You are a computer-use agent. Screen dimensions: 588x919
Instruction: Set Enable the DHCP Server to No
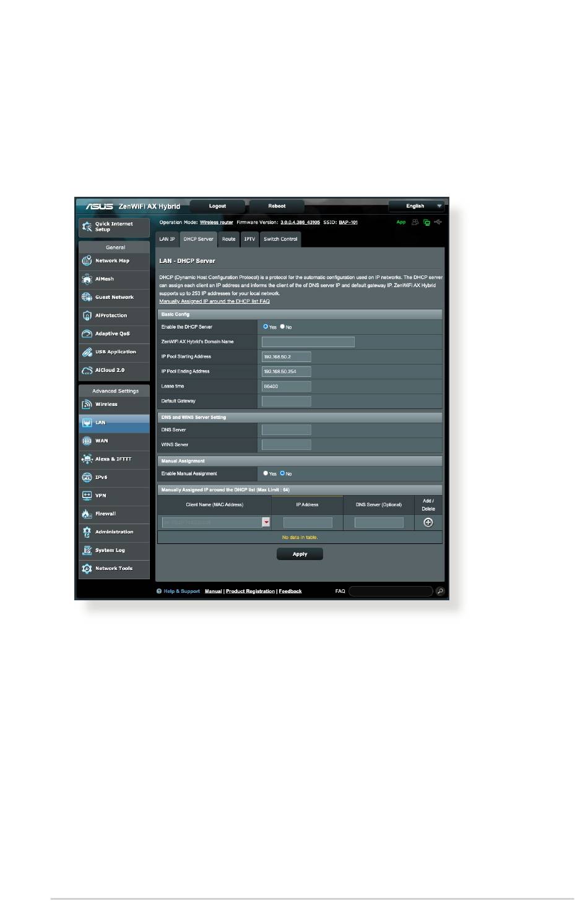click(282, 327)
